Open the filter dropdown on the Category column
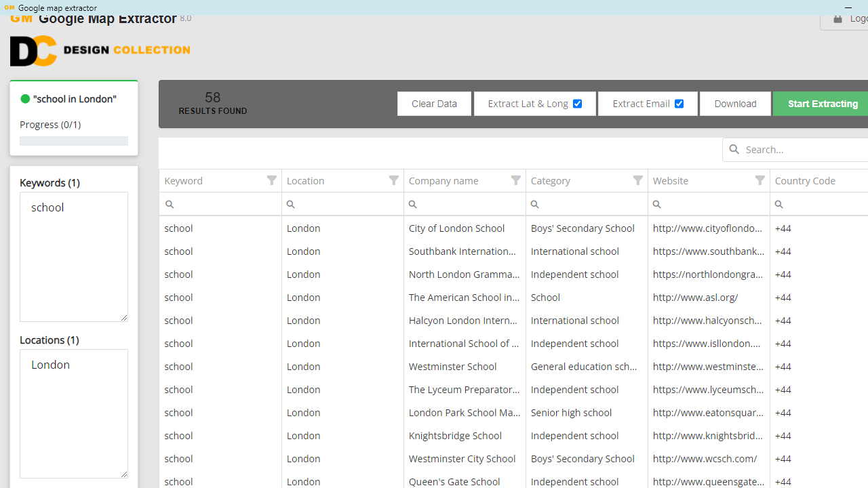 637,180
